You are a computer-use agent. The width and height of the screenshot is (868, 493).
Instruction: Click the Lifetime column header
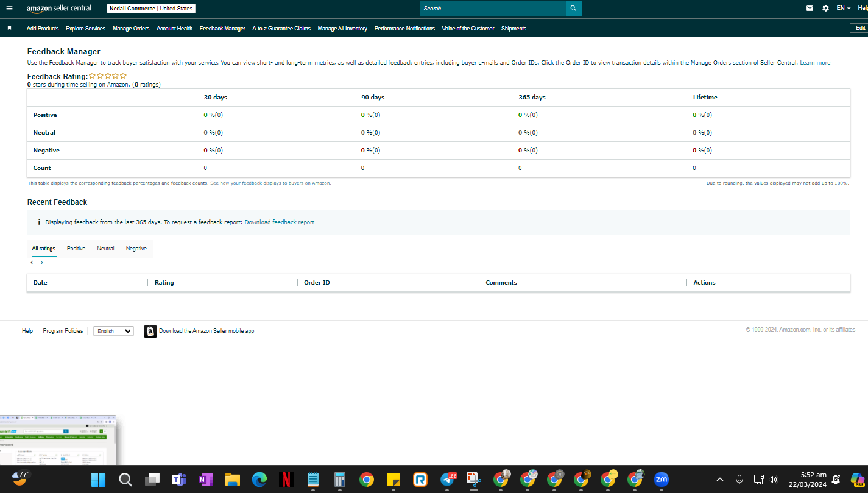click(705, 98)
